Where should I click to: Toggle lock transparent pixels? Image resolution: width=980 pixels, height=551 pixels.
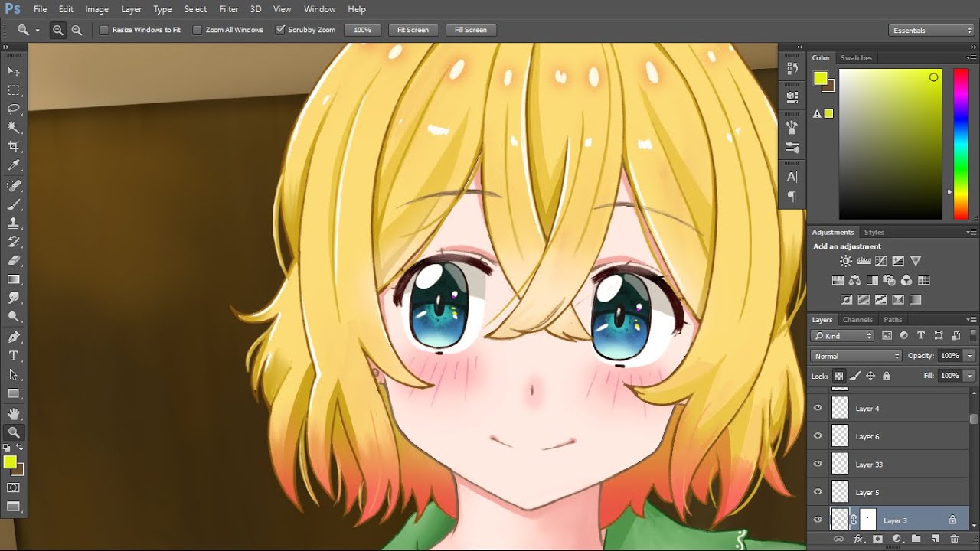(x=839, y=376)
